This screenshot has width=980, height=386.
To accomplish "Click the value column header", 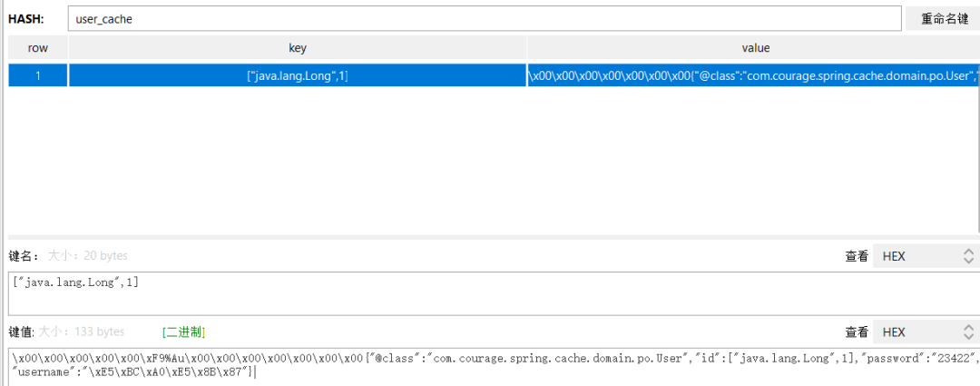I will pos(755,48).
